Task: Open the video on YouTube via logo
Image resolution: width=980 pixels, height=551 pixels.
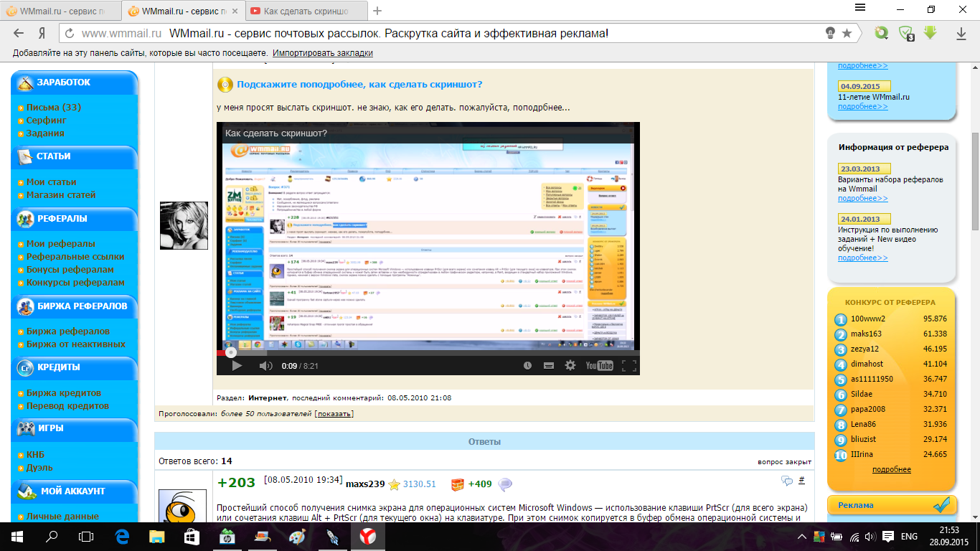Action: (599, 365)
